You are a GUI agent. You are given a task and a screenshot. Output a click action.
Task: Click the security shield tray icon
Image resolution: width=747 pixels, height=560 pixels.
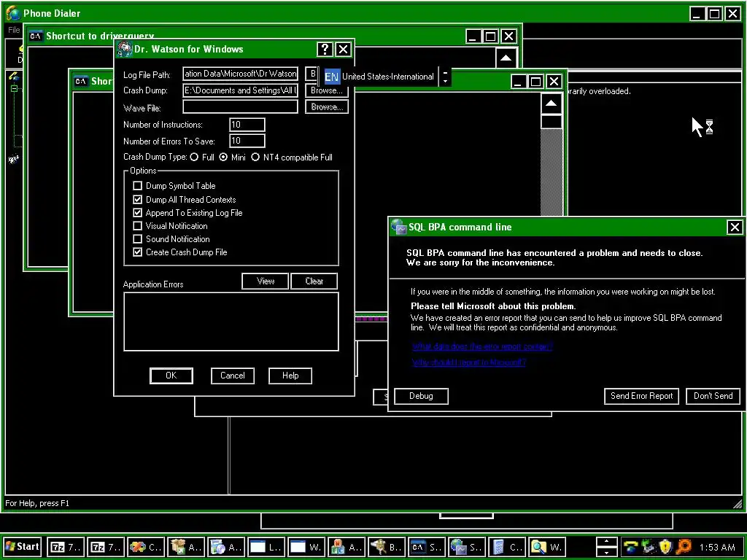pos(665,547)
